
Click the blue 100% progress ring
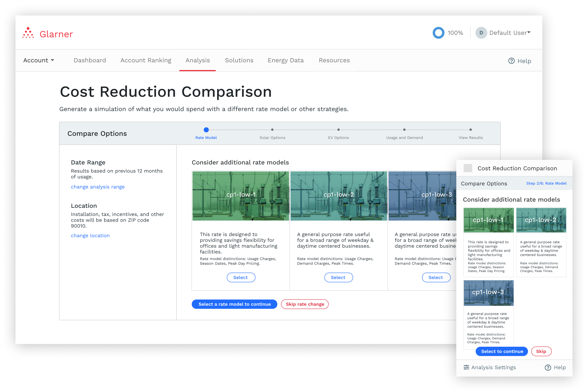pos(438,33)
